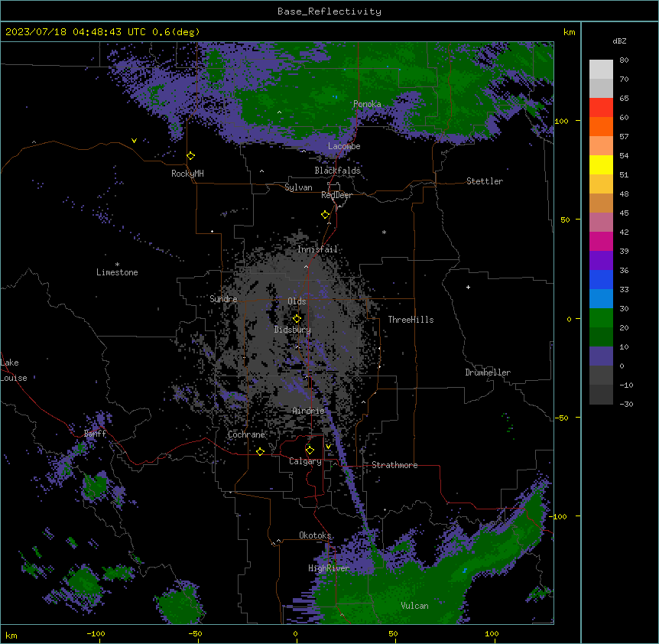Screen dimensions: 659x644
Task: Click the Vulcan label
Action: 415,606
